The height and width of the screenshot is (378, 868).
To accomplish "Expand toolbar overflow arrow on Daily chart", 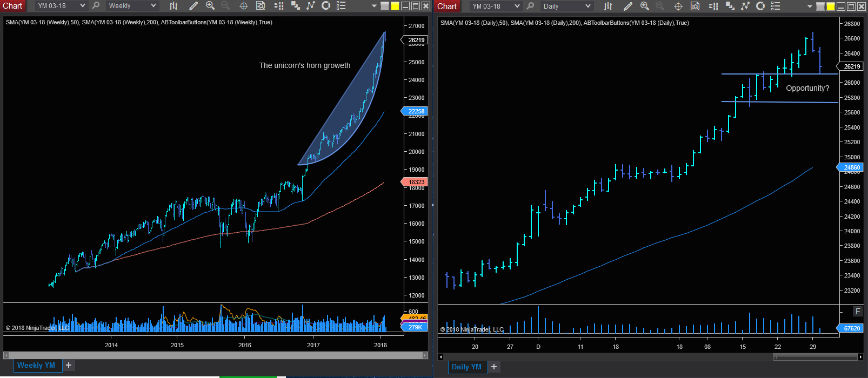I will (810, 6).
